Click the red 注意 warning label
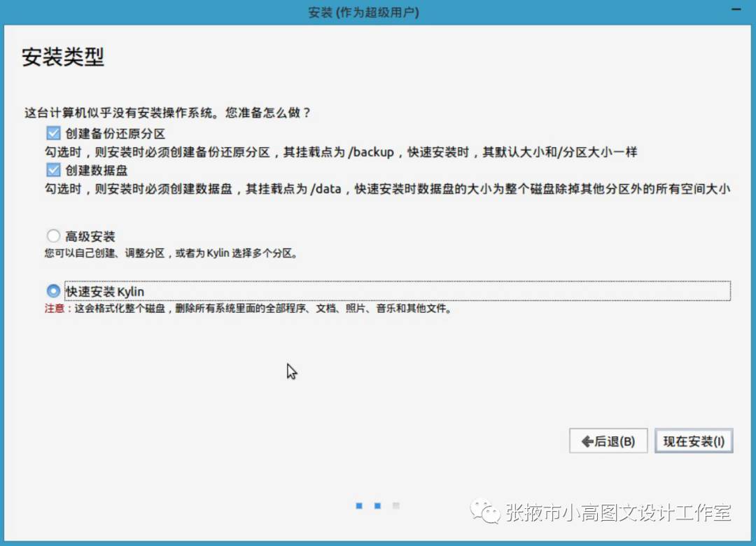 pos(57,308)
